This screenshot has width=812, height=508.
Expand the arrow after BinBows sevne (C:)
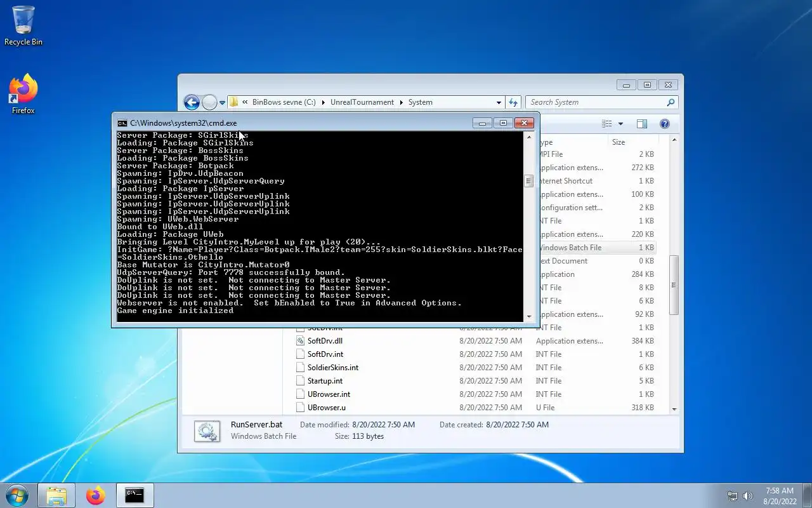323,102
